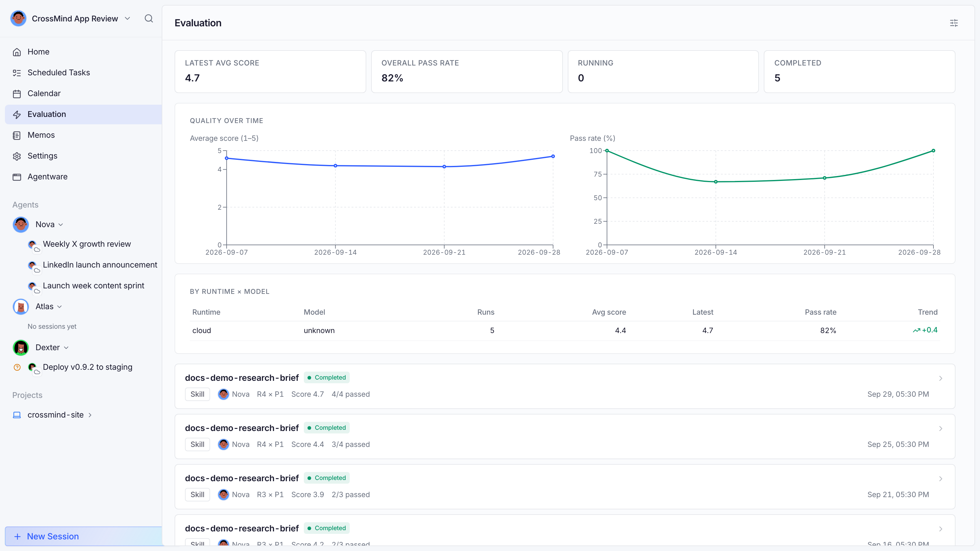Viewport: 980px width, 551px height.
Task: Click the Skill tag on Score 4.4 run
Action: [x=198, y=444]
